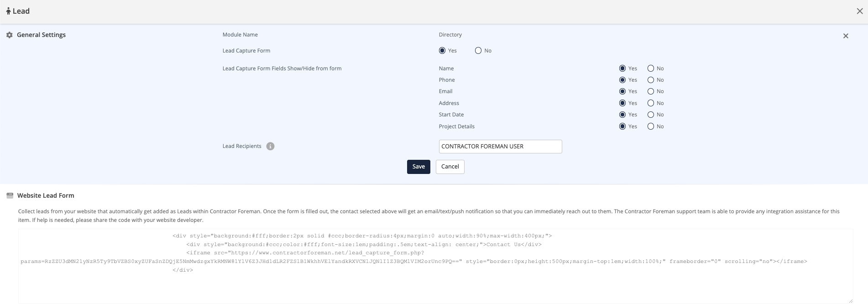The width and height of the screenshot is (868, 305).
Task: Click the Lead person icon in header
Action: pyautogui.click(x=8, y=11)
